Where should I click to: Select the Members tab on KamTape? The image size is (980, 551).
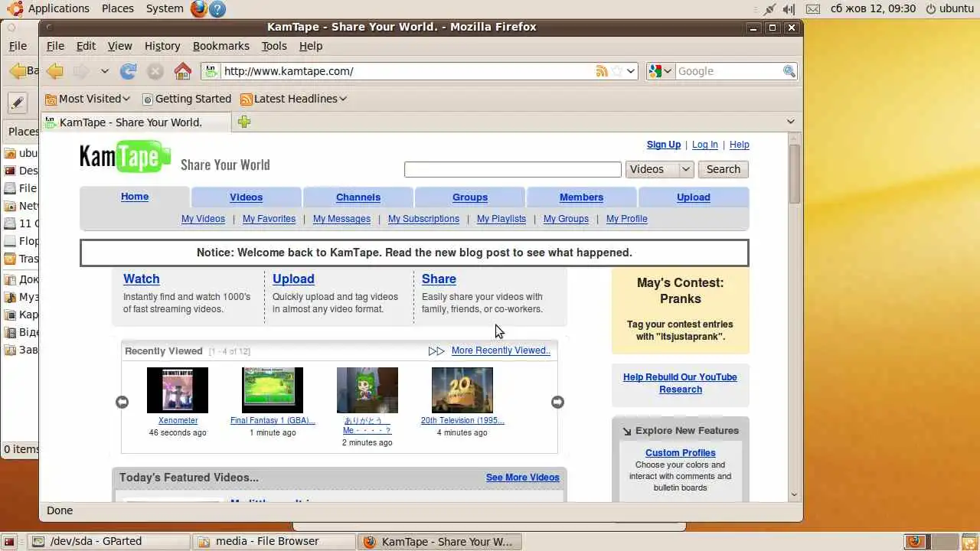582,197
